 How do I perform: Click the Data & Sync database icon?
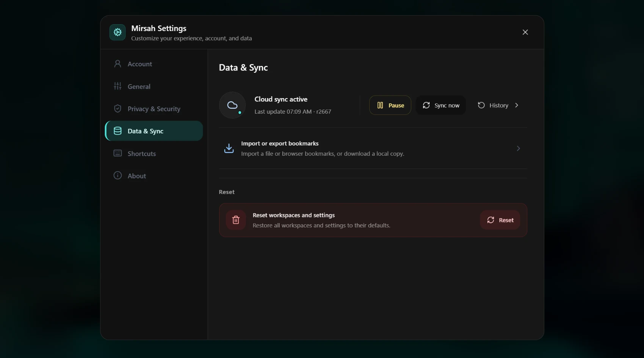118,131
